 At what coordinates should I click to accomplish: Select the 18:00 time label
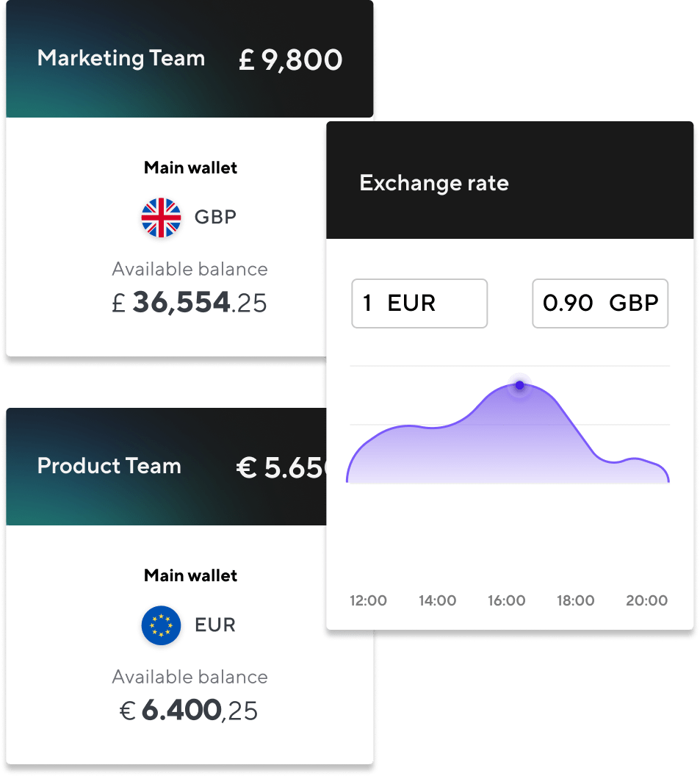[575, 600]
